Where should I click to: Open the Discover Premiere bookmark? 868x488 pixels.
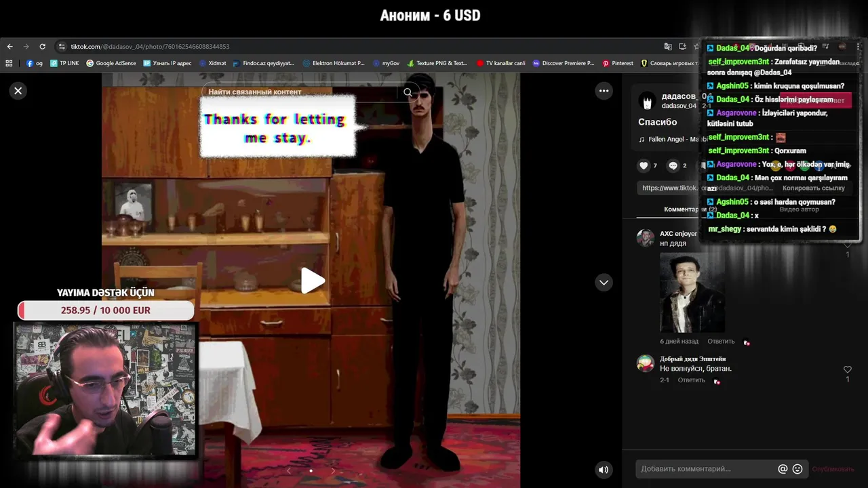tap(564, 63)
